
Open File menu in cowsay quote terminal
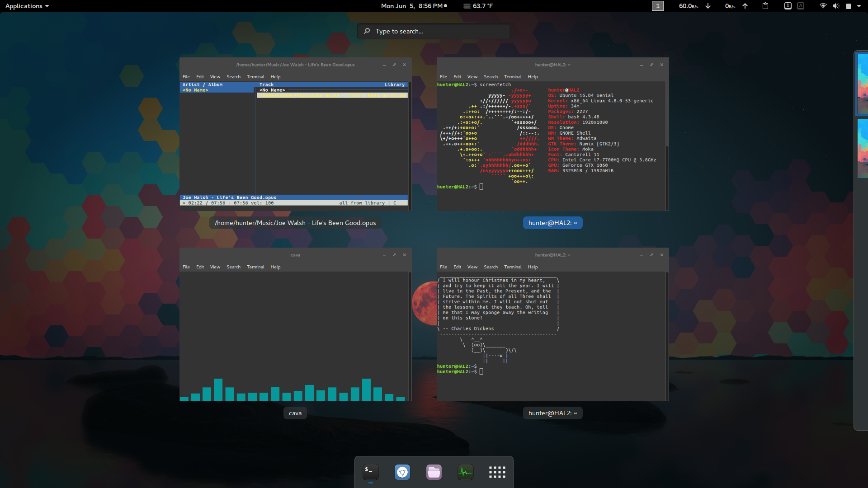pyautogui.click(x=443, y=267)
